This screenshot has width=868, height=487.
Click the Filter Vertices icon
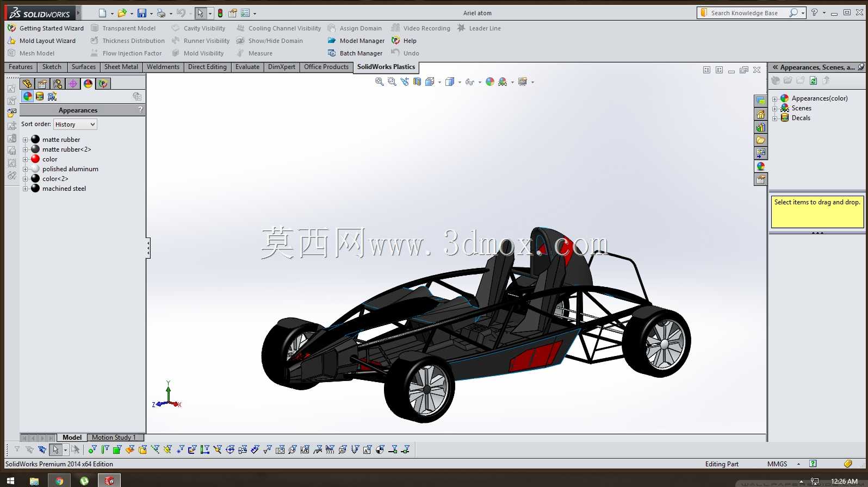coord(92,449)
